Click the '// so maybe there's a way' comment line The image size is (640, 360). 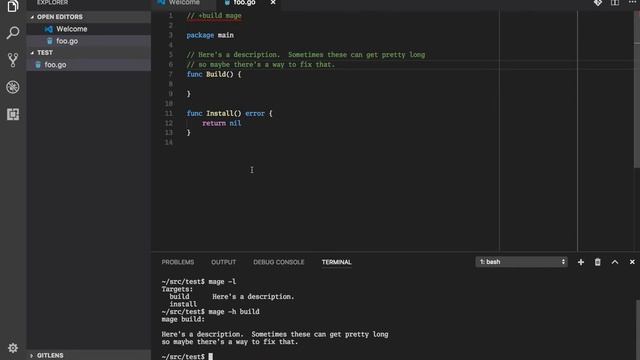pyautogui.click(x=260, y=64)
